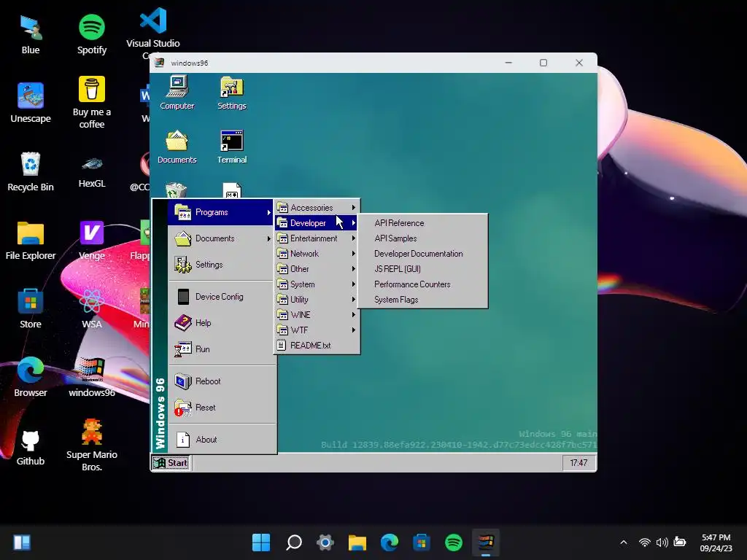Open Edge browser from the taskbar

pyautogui.click(x=390, y=542)
